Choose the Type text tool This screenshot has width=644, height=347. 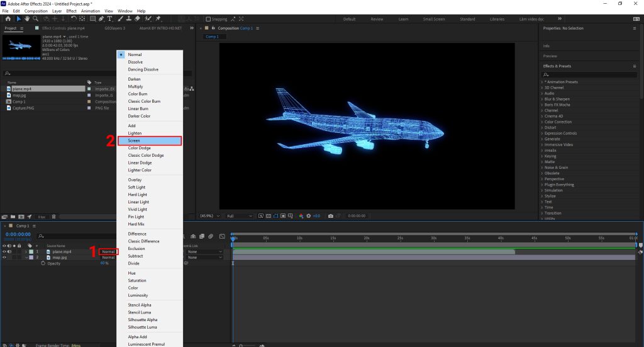[110, 19]
